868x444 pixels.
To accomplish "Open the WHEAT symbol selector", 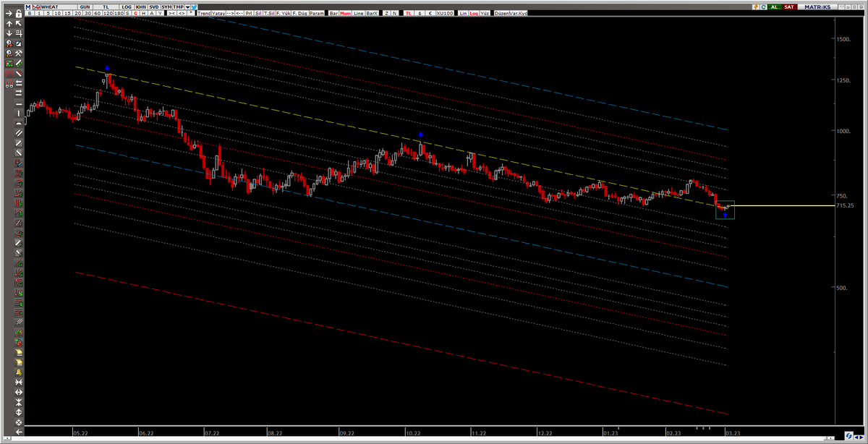I will click(58, 7).
